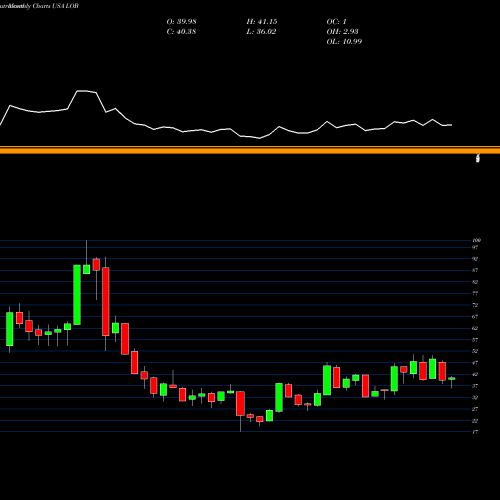The width and height of the screenshot is (500, 500).
Task: Click the 62 price axis label
Action: click(x=475, y=328)
